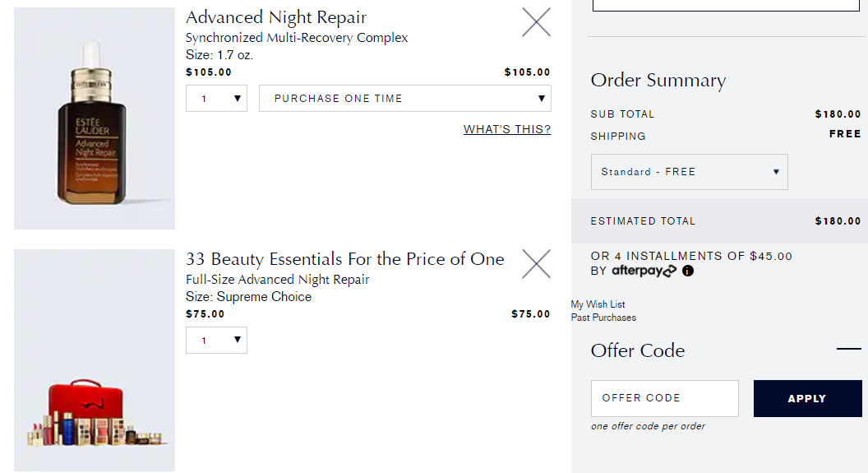Screen dimensions: 868x473
Task: Click the Afterpay info icon
Action: click(x=687, y=271)
